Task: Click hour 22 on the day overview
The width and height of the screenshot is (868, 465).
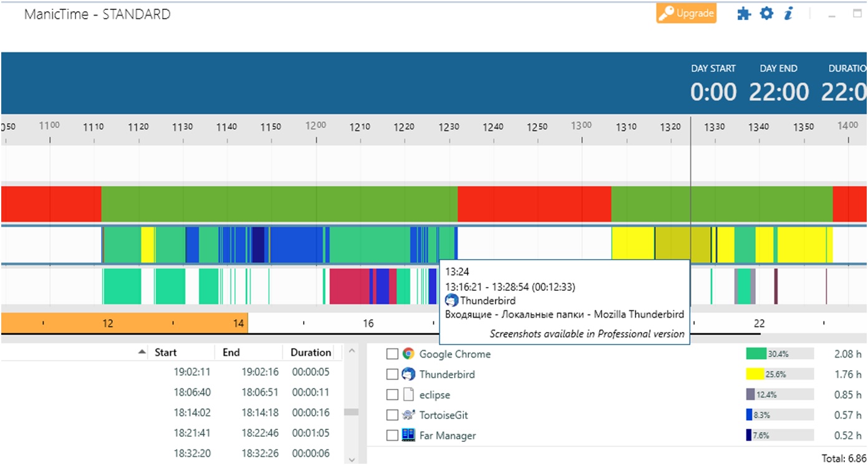Action: coord(759,323)
